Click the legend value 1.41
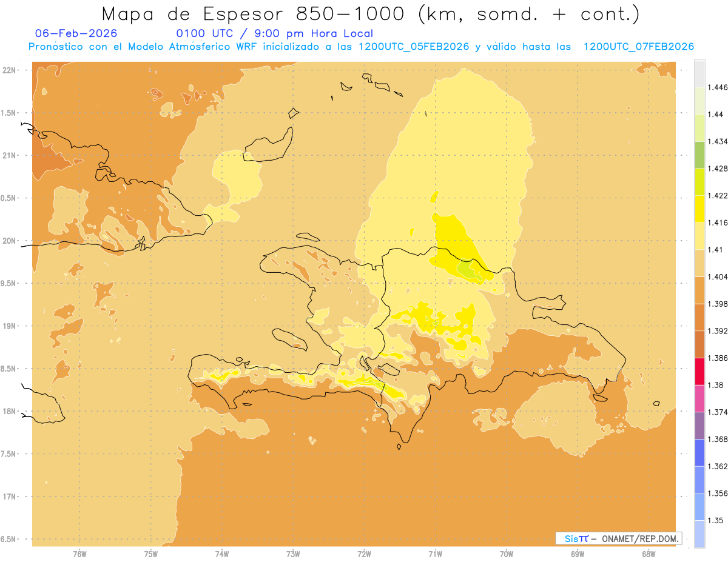This screenshot has width=728, height=562. [x=715, y=250]
